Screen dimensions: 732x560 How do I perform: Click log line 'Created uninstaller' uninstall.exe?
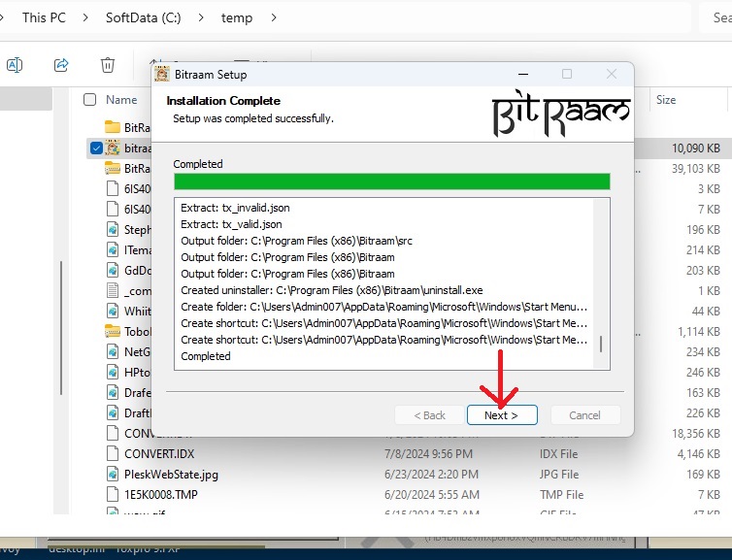point(332,290)
